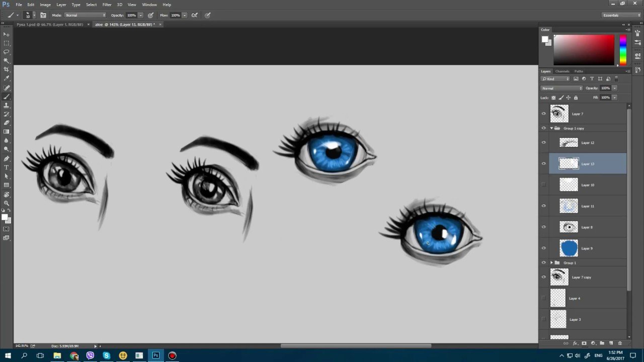Select Layer 8 thumbnail in Layers panel
The image size is (644, 362).
pyautogui.click(x=569, y=227)
